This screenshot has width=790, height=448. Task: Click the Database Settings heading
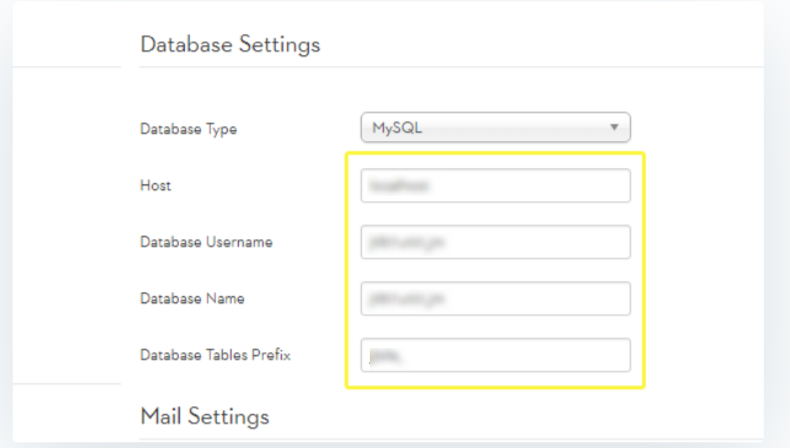pos(230,44)
